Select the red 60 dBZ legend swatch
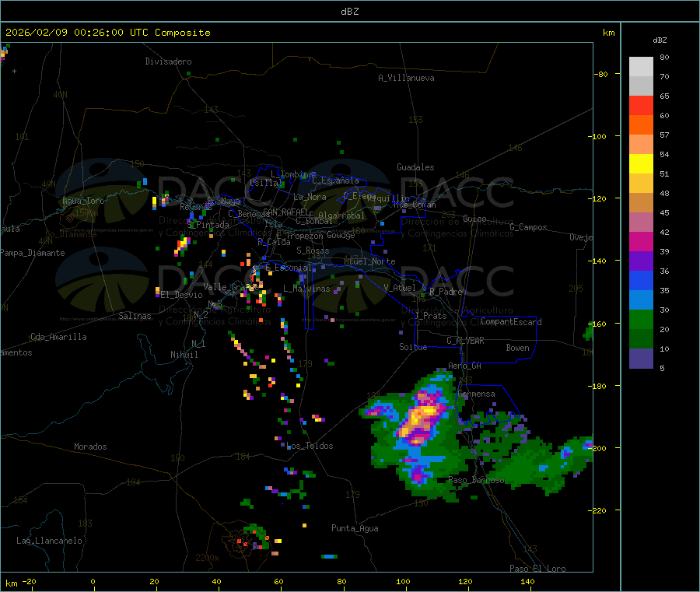The image size is (700, 592). (x=641, y=105)
